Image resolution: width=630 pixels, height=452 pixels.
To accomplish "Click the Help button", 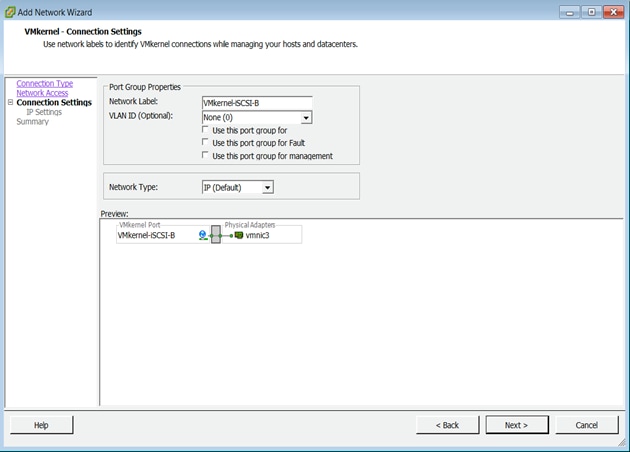I will [x=41, y=425].
